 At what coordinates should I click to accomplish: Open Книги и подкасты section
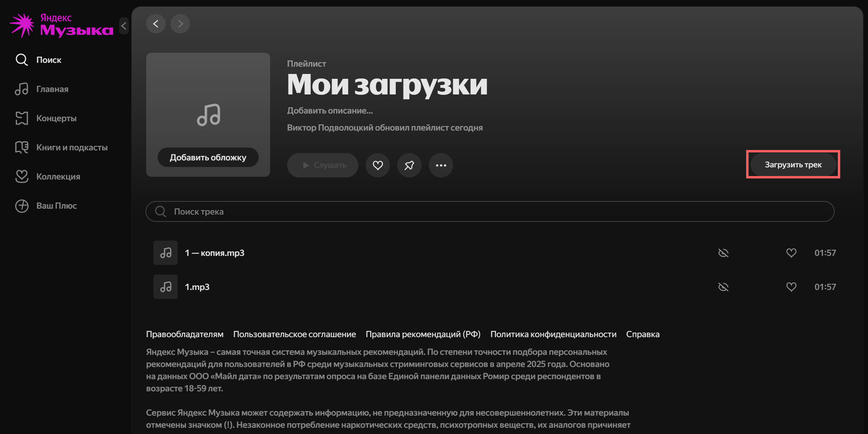(x=72, y=147)
